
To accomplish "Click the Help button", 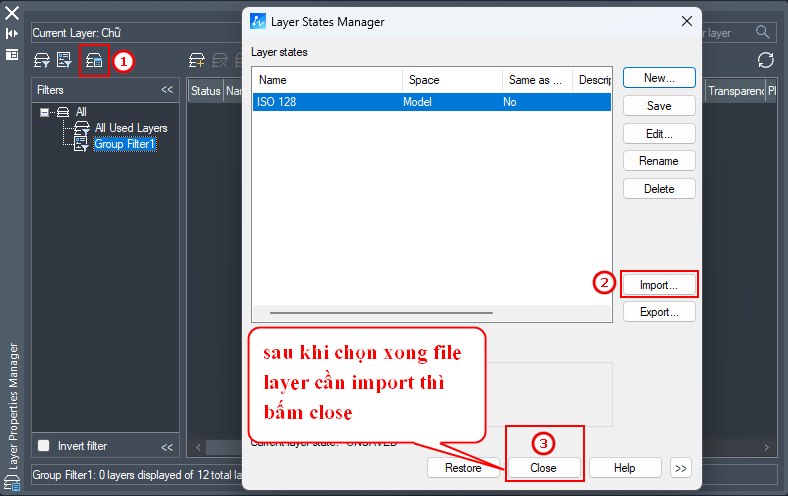I will (625, 468).
